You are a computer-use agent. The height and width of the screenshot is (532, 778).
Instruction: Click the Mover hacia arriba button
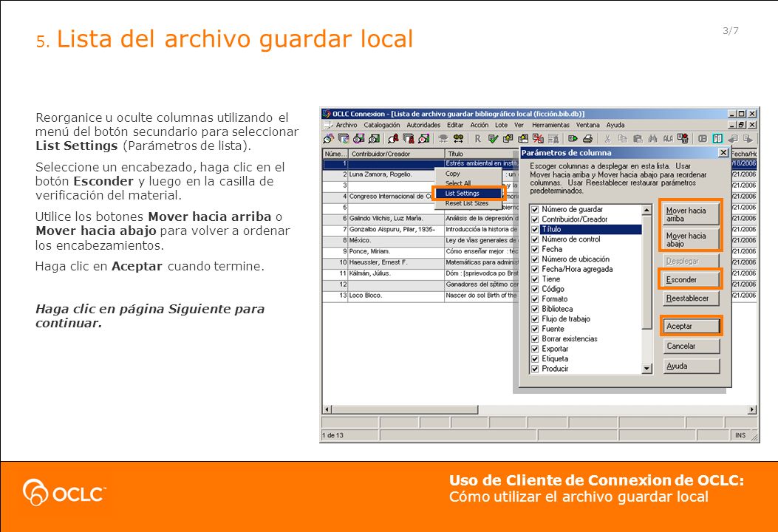click(691, 214)
